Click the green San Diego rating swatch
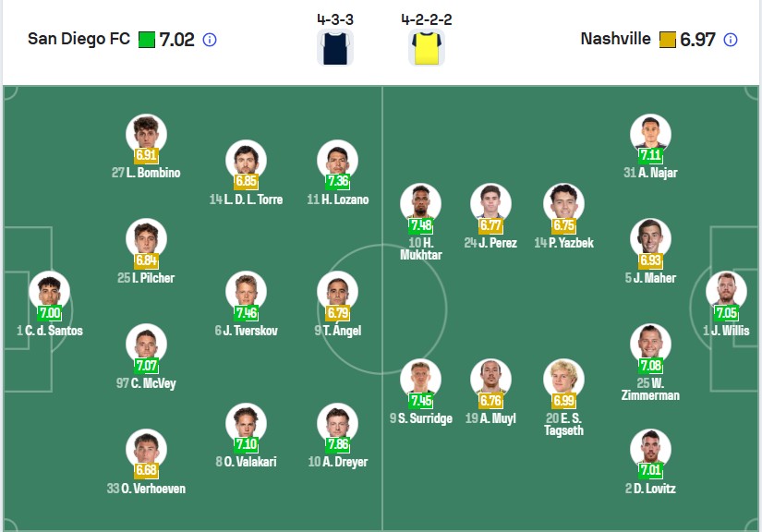 (146, 40)
